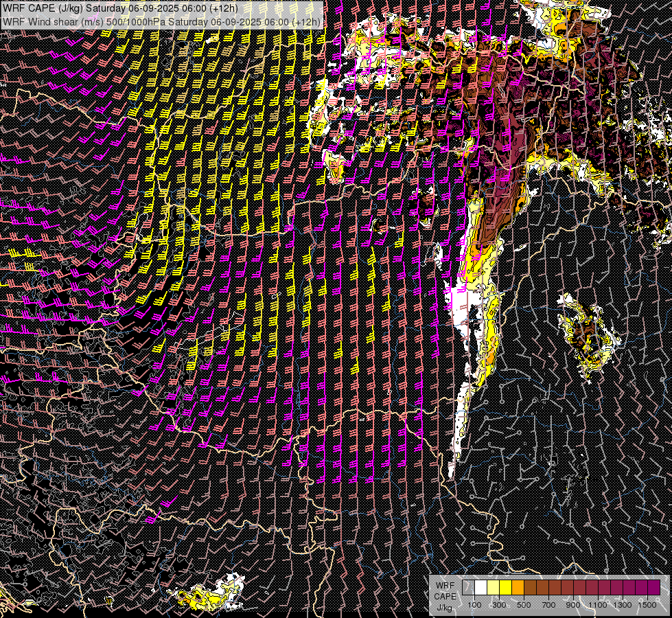Click the pale yellow CAPE legend swatch
Image resolution: width=672 pixels, height=618 pixels.
pos(494,587)
